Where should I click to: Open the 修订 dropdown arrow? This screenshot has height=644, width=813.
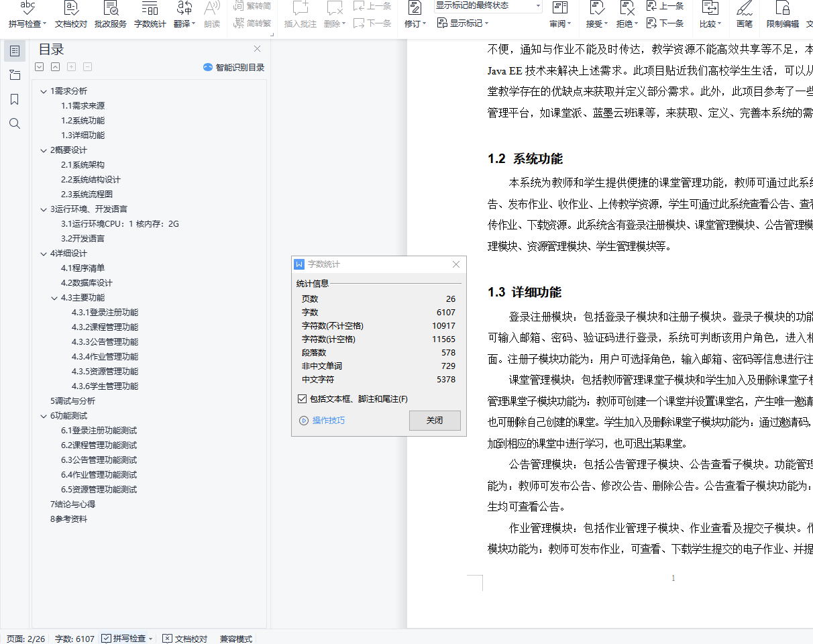coord(425,24)
